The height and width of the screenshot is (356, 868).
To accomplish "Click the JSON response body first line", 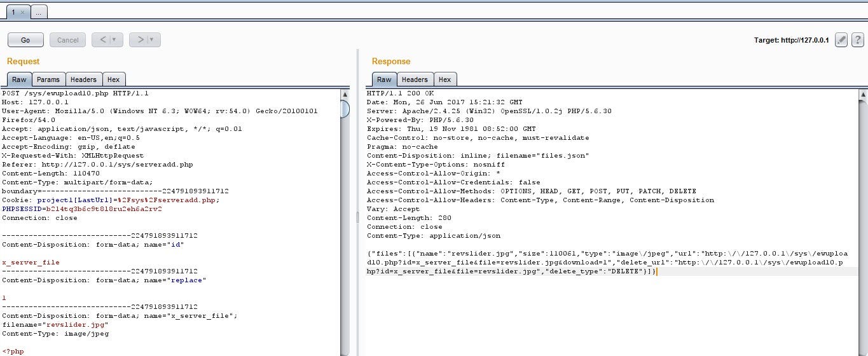I will (607, 253).
